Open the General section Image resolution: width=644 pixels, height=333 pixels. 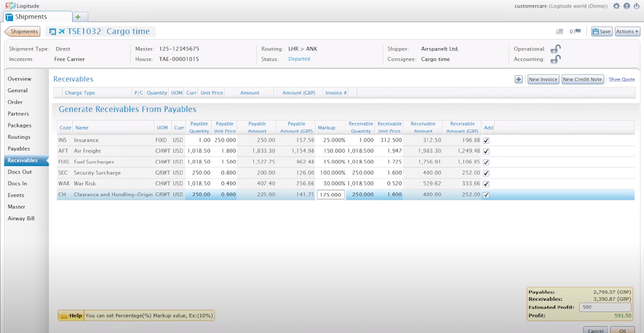[x=18, y=91]
